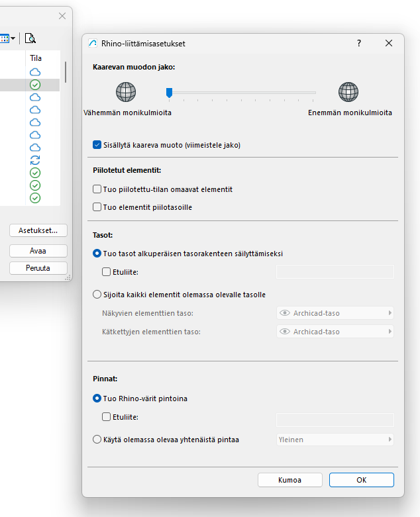Open Näkyvien elementtien taso dropdown
Screen dimensions: 420x517
click(x=335, y=313)
